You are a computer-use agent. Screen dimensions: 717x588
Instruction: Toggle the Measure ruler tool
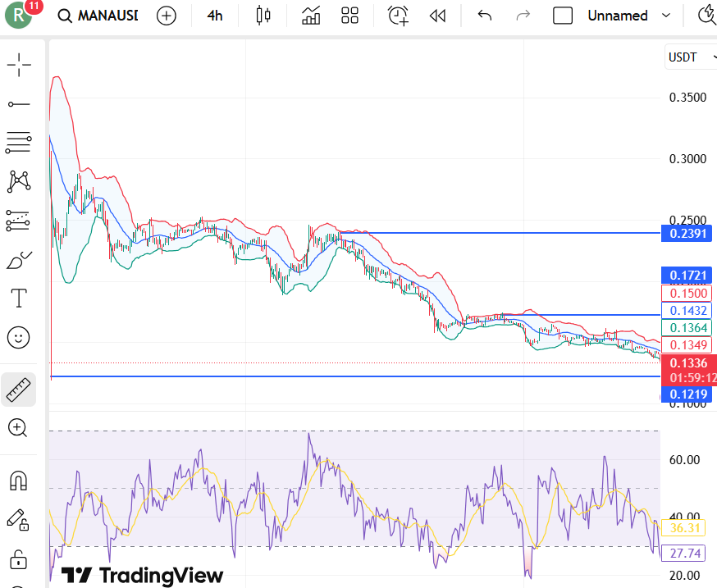pyautogui.click(x=19, y=390)
